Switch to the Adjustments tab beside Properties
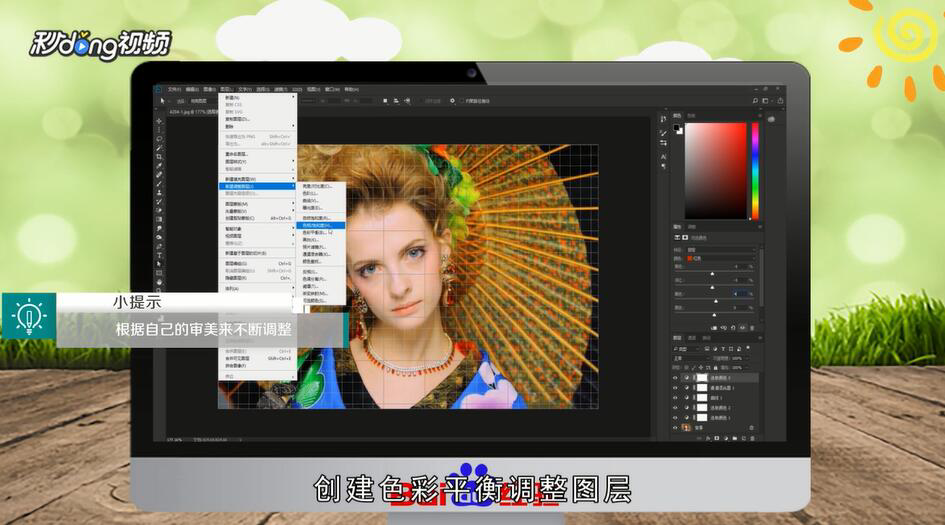This screenshot has height=525, width=945. [x=691, y=227]
